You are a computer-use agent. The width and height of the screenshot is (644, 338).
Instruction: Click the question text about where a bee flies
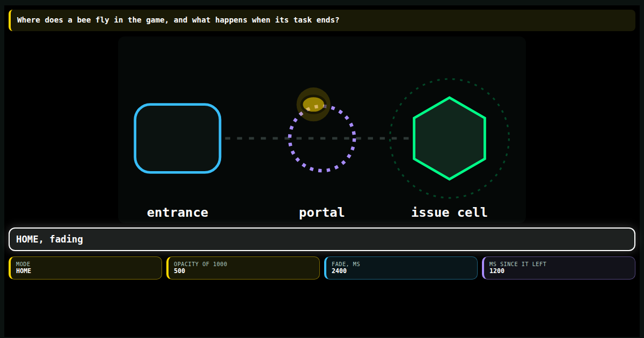click(x=178, y=20)
